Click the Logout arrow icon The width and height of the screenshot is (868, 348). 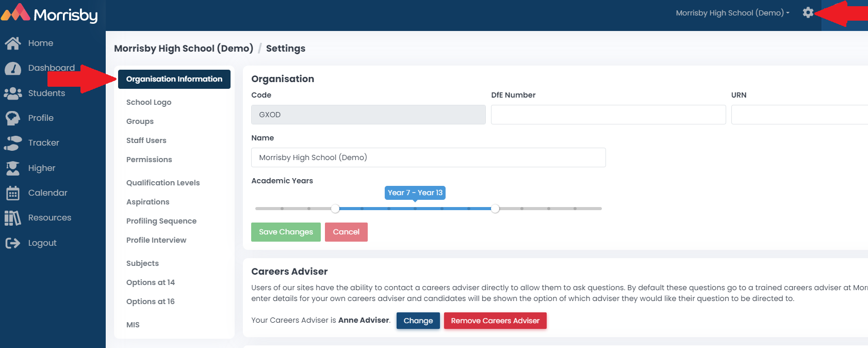click(x=13, y=243)
